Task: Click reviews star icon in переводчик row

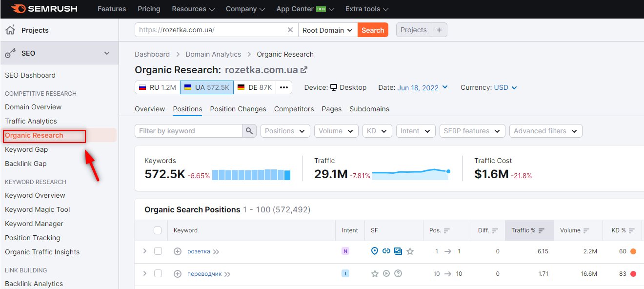Action: pyautogui.click(x=375, y=273)
